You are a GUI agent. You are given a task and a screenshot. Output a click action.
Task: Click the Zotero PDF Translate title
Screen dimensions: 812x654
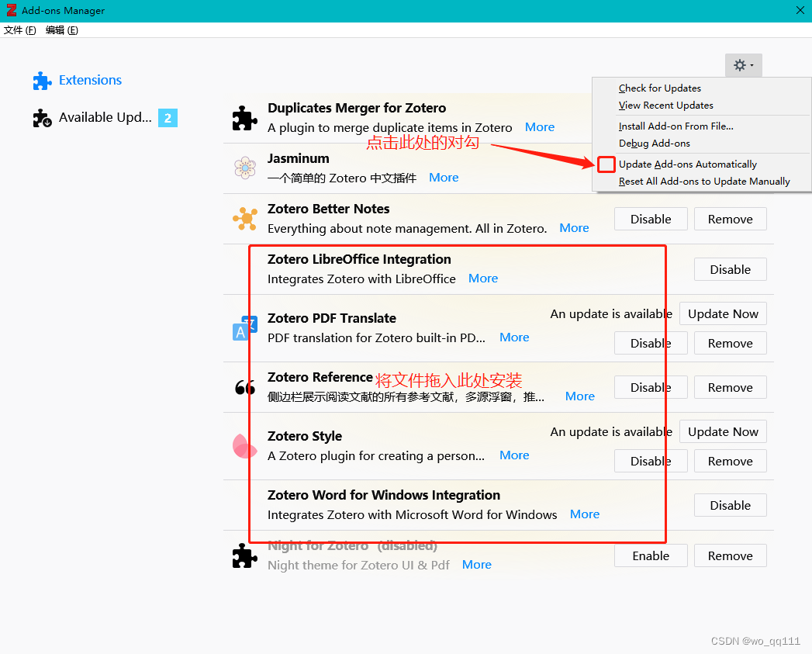pyautogui.click(x=331, y=317)
